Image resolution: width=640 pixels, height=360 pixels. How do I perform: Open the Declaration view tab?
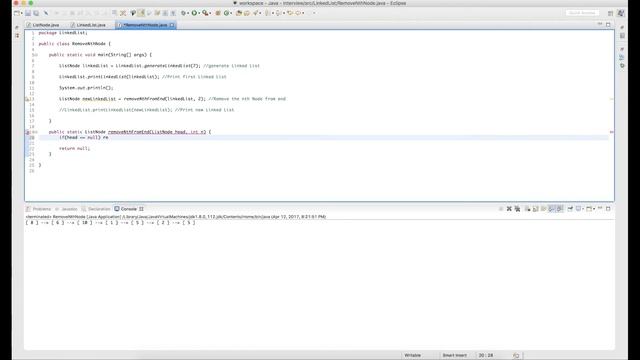pos(96,209)
